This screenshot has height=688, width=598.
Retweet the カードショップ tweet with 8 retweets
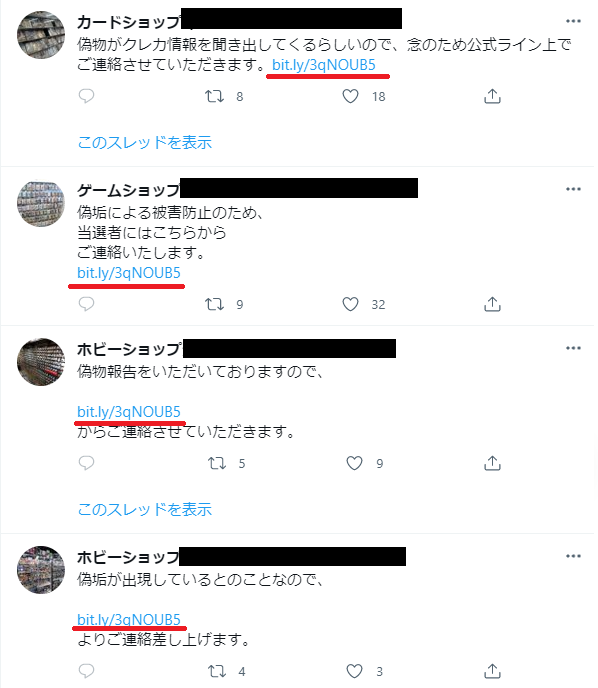click(215, 96)
